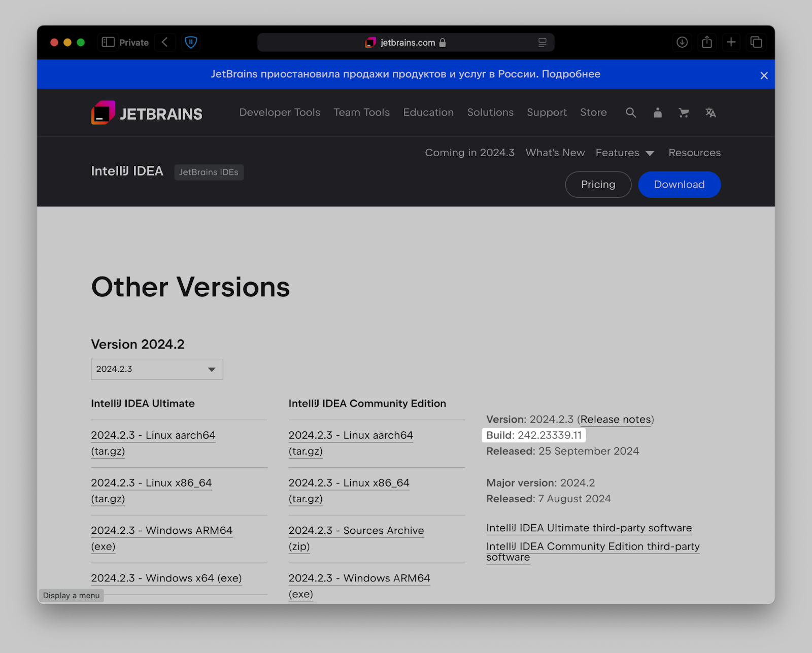Go to the JetBrains logo home link
The height and width of the screenshot is (653, 812).
coord(147,113)
